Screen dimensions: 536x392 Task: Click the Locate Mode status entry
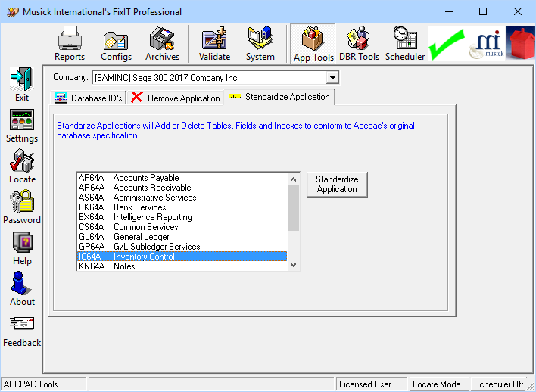tap(439, 384)
